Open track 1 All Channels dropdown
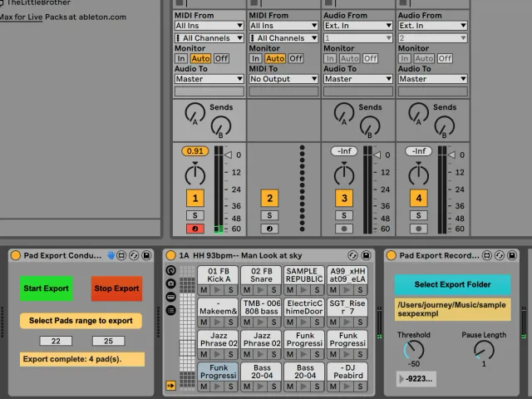Image resolution: width=532 pixels, height=399 pixels. click(x=209, y=38)
